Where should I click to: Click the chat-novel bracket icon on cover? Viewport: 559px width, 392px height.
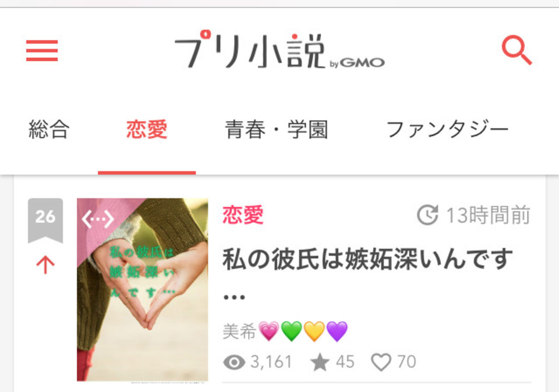[x=98, y=219]
